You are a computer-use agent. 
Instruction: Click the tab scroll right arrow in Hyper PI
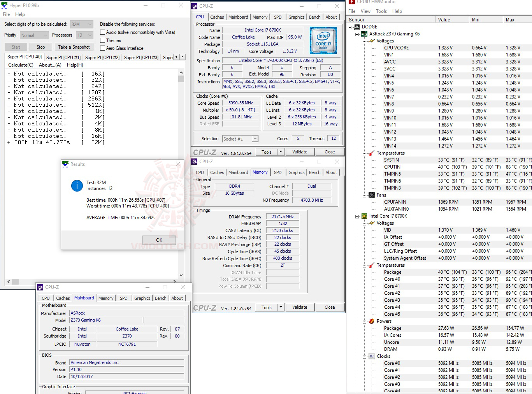(182, 57)
